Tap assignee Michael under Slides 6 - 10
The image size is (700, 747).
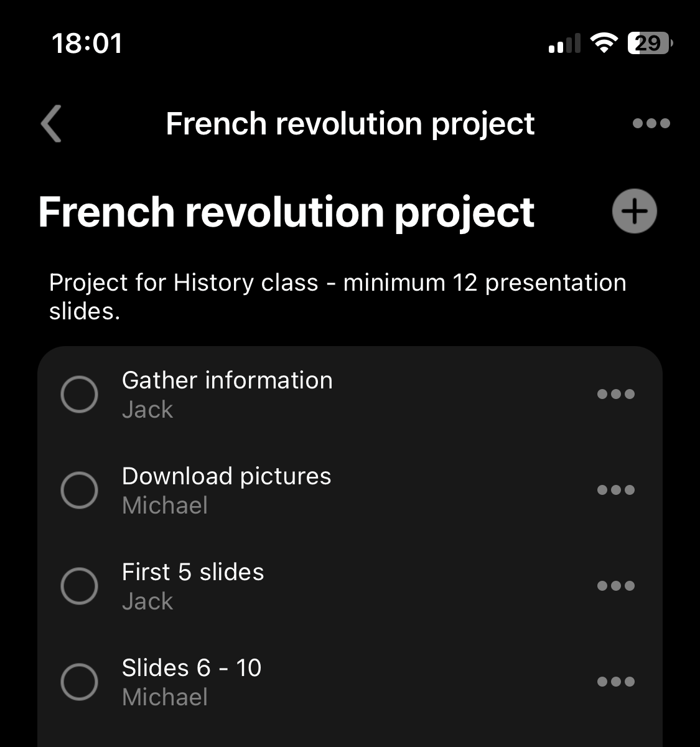[165, 697]
